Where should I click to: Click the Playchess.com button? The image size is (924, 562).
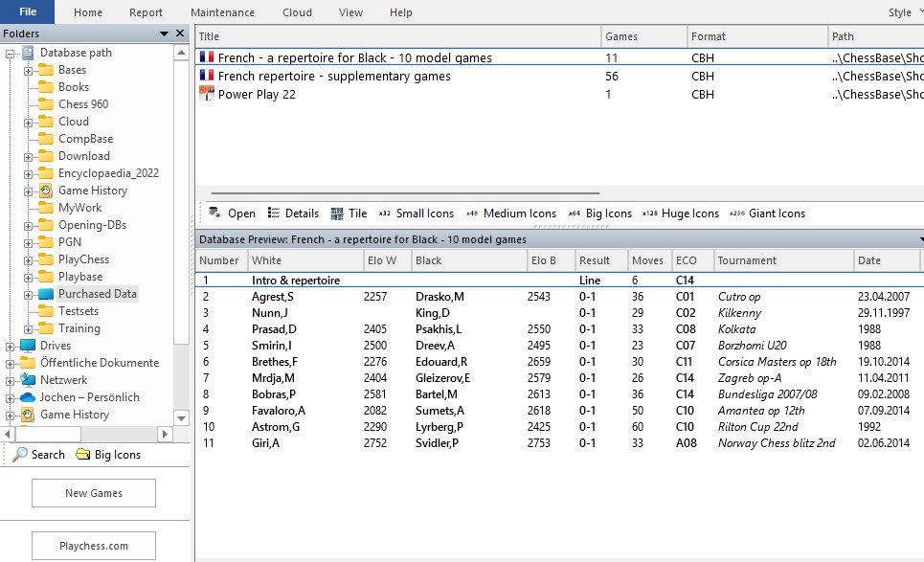click(x=94, y=546)
